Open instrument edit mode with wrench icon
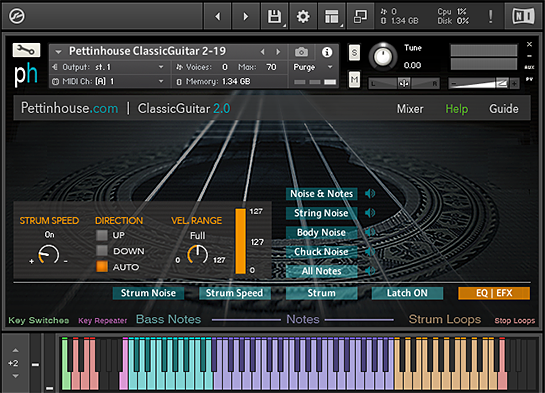Screen dimensions: 545x393 [x=26, y=50]
